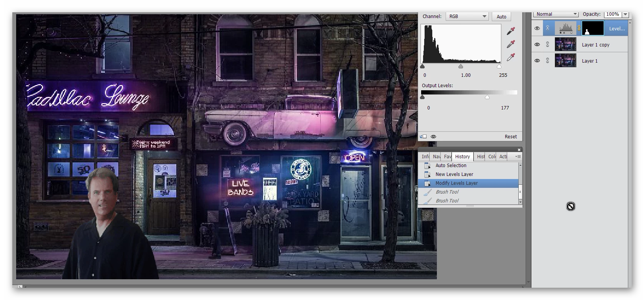
Task: Open the Normal blend mode dropdown
Action: coord(556,14)
